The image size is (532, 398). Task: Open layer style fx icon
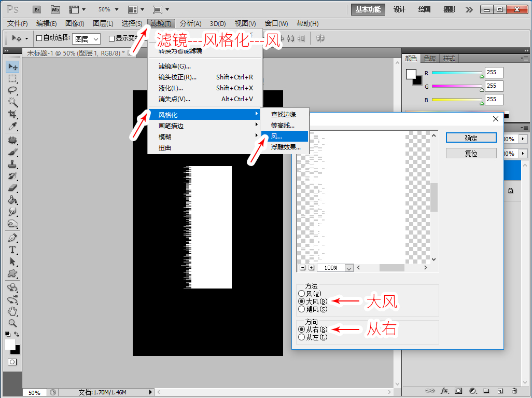444,391
